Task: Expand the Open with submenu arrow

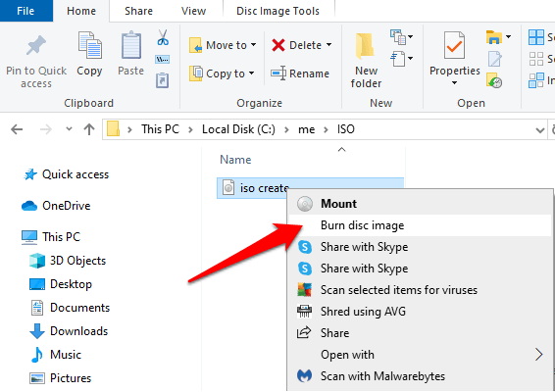Action: [x=538, y=354]
